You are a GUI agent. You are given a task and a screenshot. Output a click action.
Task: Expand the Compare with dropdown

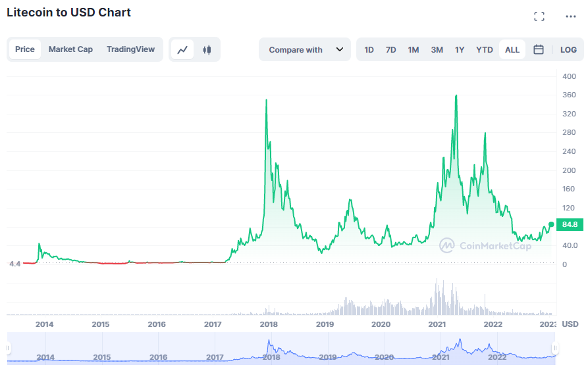point(305,49)
